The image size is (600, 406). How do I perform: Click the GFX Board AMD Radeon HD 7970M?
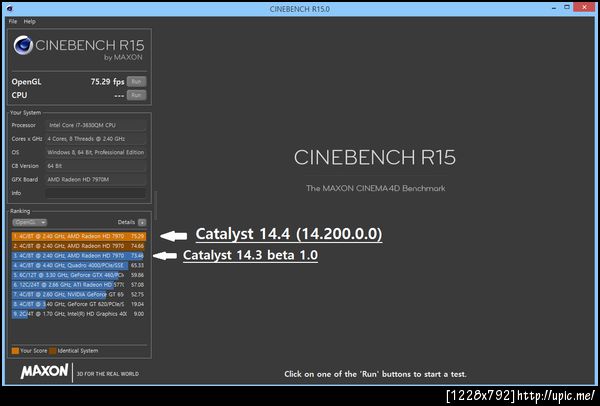96,179
